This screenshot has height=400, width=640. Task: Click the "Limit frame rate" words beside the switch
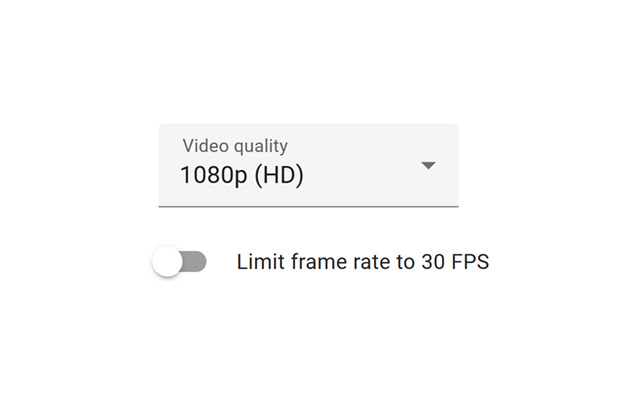point(313,262)
